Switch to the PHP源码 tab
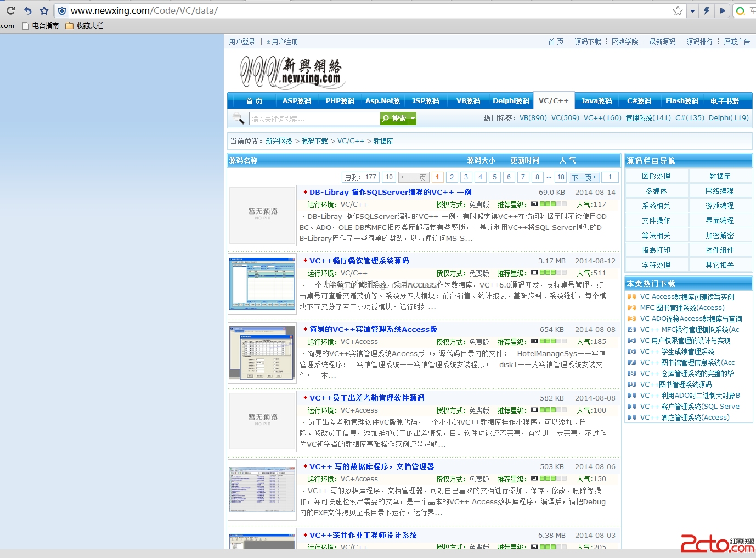The image size is (756, 558). 340,101
